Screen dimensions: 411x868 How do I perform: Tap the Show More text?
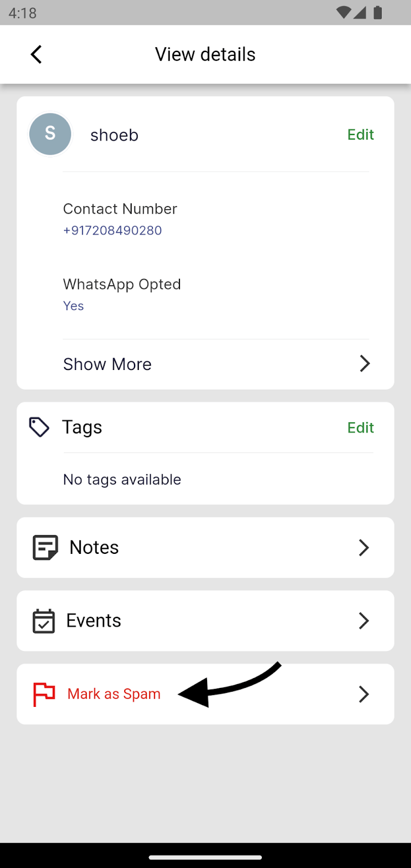tap(107, 364)
